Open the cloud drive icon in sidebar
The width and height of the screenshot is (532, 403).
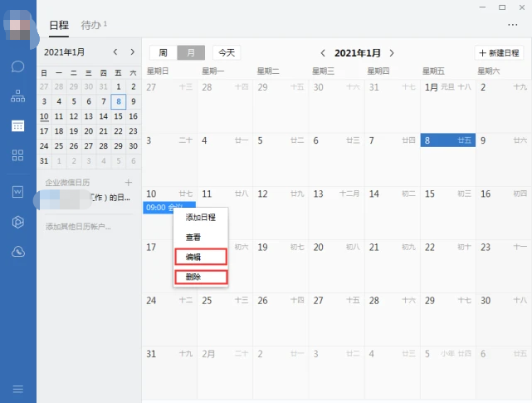pyautogui.click(x=17, y=251)
